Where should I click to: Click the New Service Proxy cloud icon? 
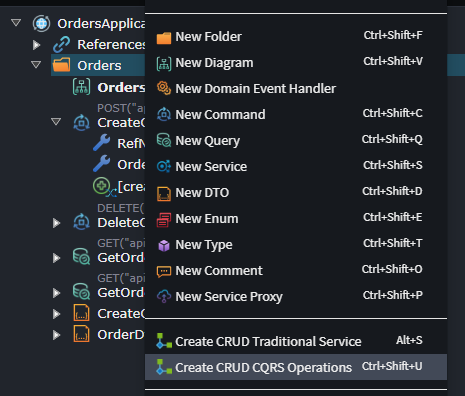[164, 296]
